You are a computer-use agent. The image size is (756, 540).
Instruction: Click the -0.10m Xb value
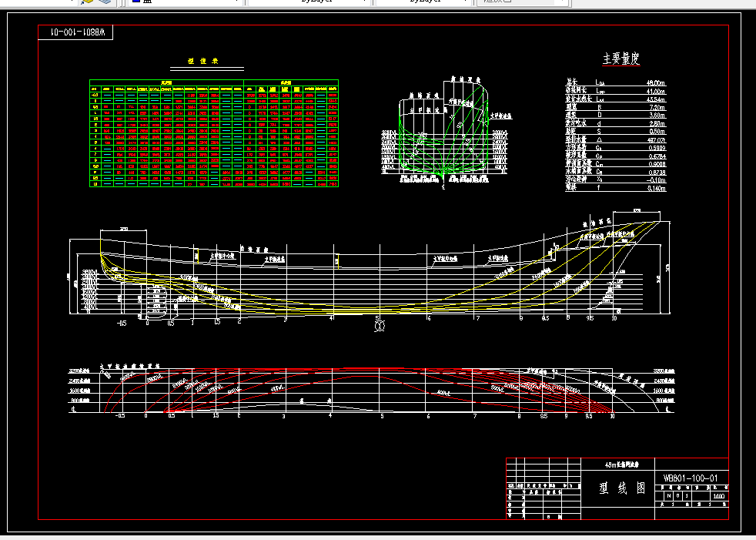click(656, 180)
